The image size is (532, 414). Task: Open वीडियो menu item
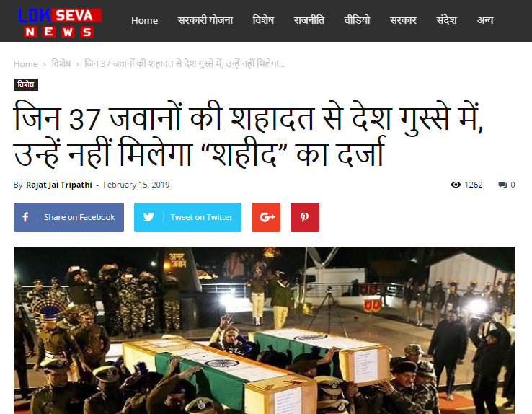pyautogui.click(x=357, y=20)
